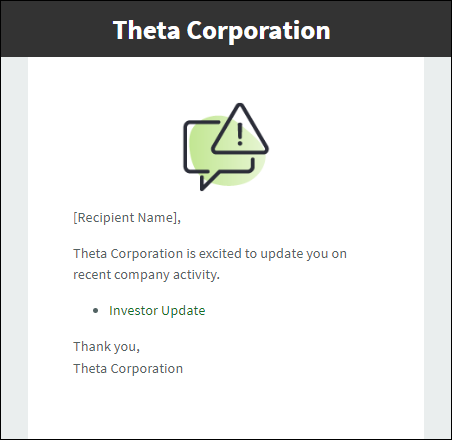The image size is (452, 440).
Task: Click the 'recent company activity.' line
Action: coord(146,275)
